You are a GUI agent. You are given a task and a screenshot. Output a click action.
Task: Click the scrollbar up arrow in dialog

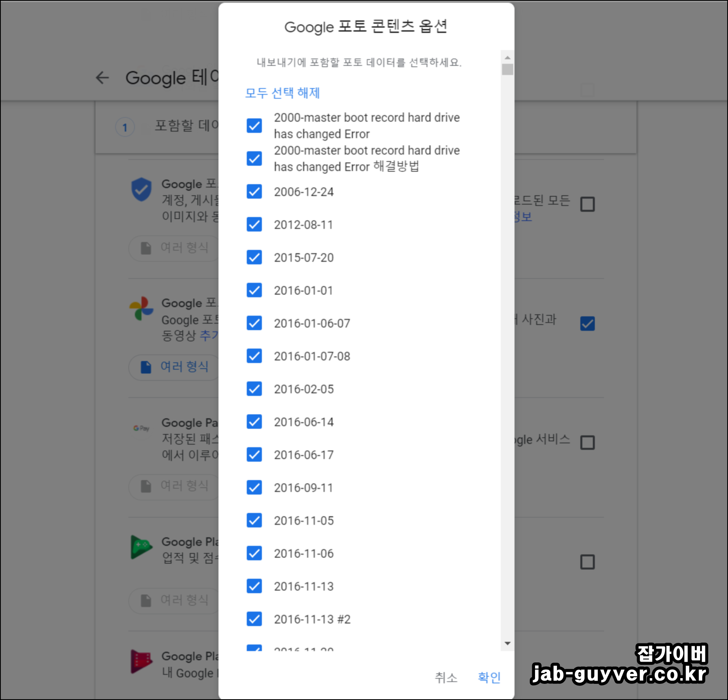click(x=508, y=58)
